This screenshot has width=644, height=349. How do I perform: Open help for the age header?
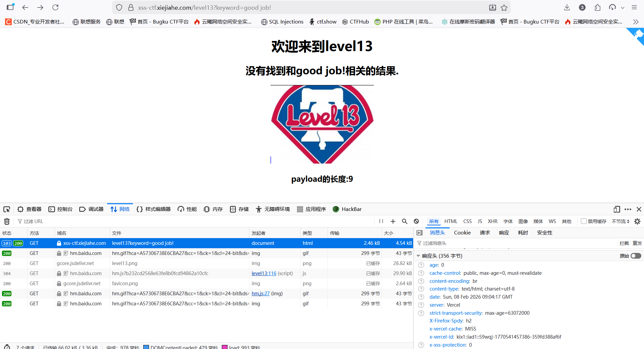421,265
